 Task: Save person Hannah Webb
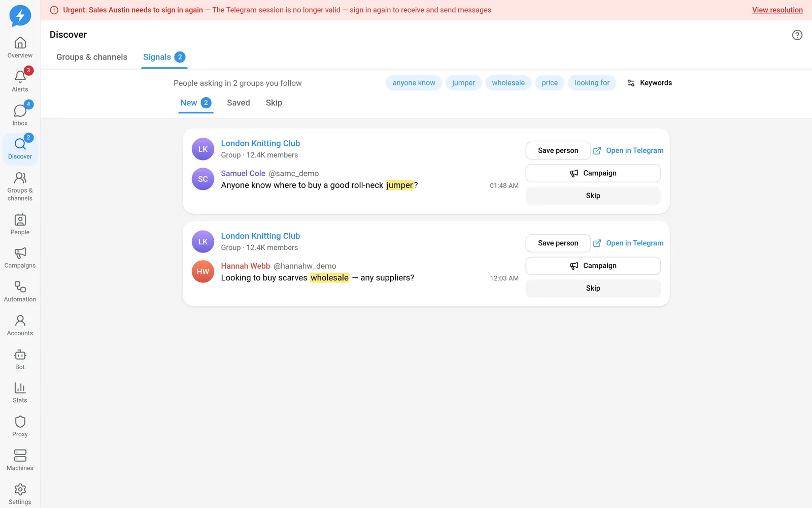[558, 243]
